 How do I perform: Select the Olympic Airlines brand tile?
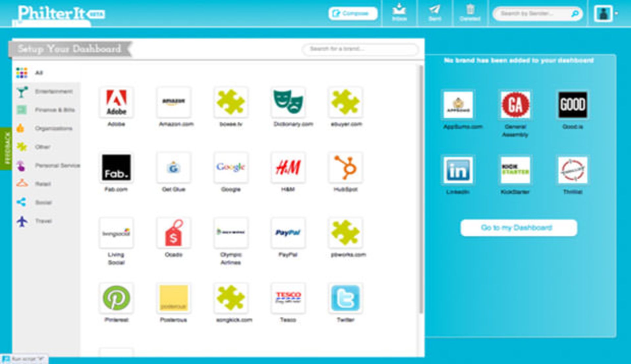click(231, 233)
